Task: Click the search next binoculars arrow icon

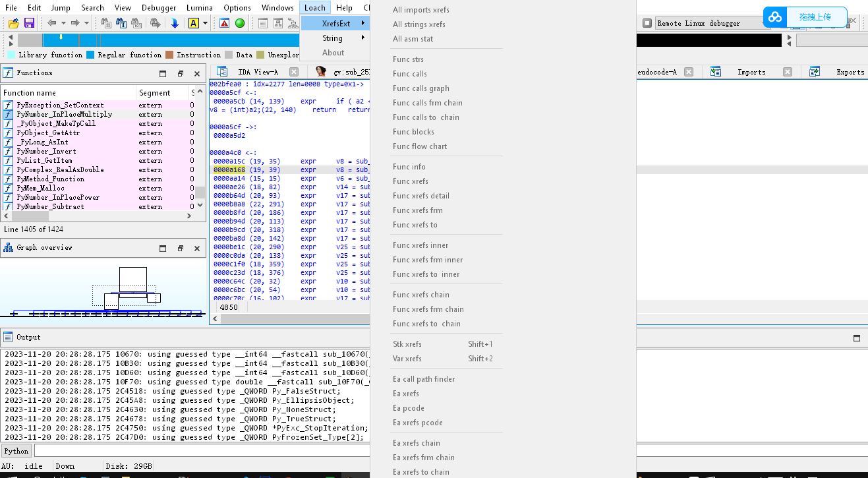Action: click(156, 23)
